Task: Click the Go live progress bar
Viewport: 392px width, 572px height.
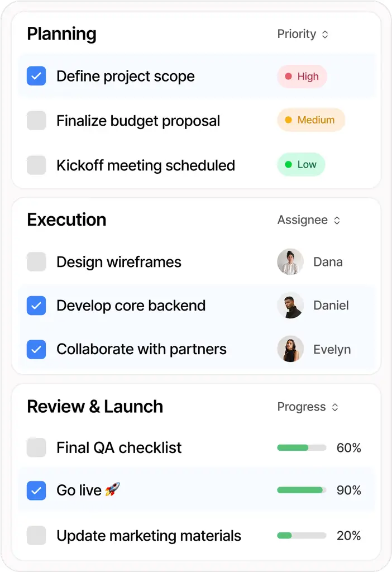Action: 302,490
